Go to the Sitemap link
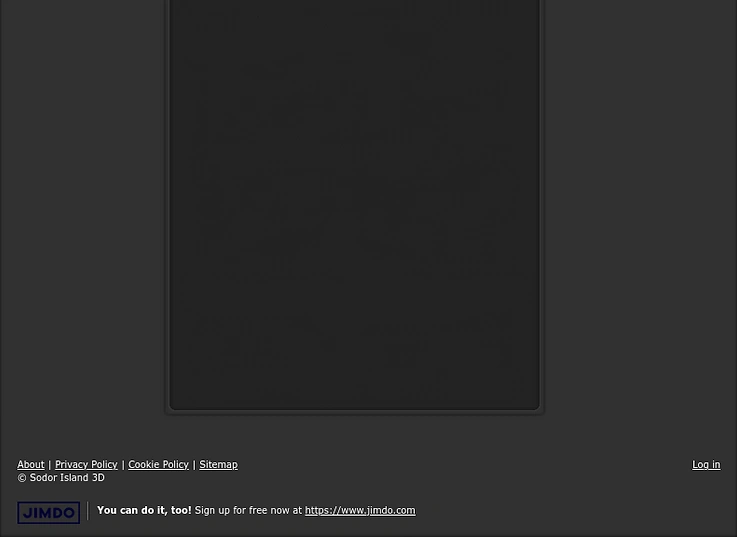 click(x=219, y=465)
